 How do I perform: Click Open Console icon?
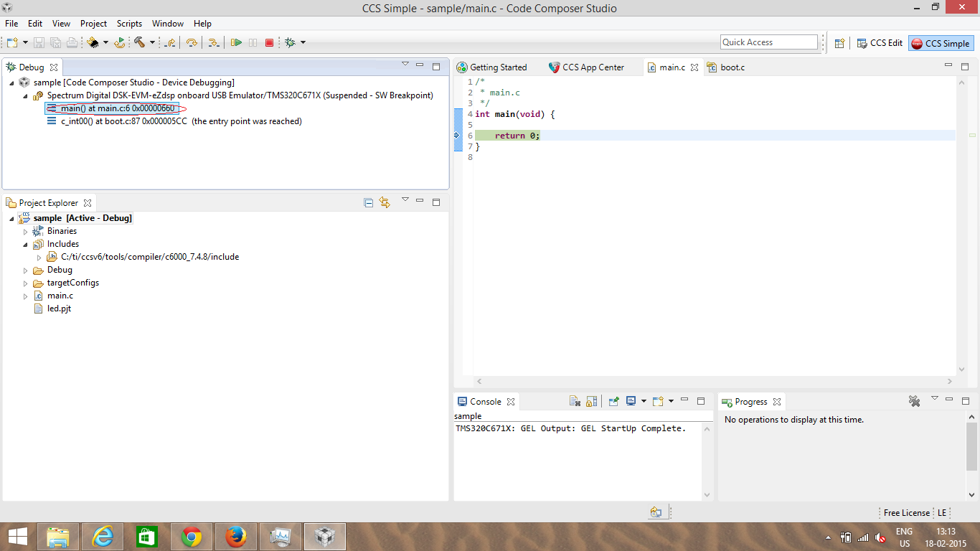657,402
